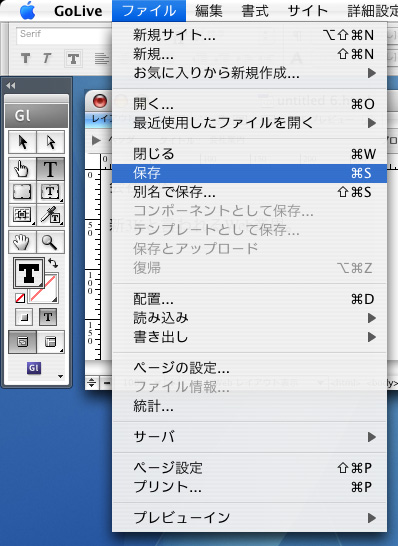Open the GoLive application menu
This screenshot has height=546, width=398.
click(x=78, y=11)
